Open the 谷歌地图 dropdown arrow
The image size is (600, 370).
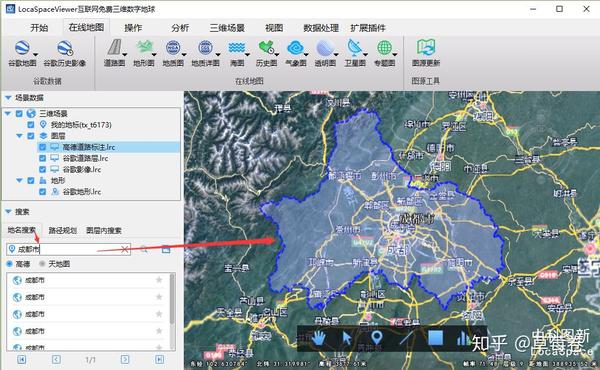pos(35,54)
